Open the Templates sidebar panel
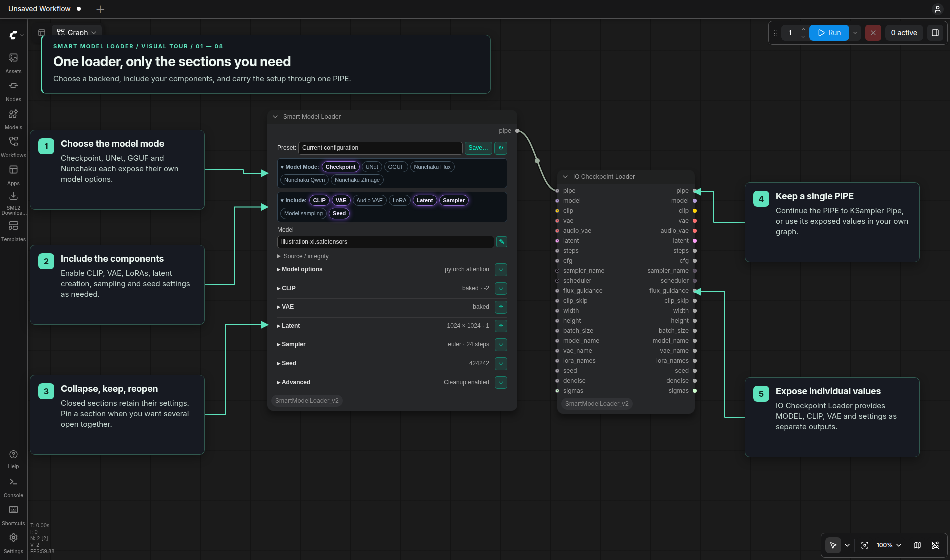 tap(13, 231)
